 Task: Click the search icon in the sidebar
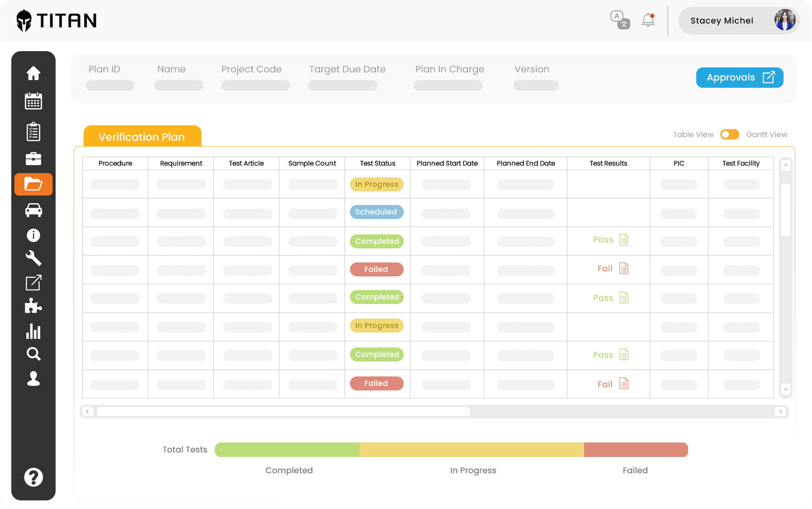click(x=33, y=354)
